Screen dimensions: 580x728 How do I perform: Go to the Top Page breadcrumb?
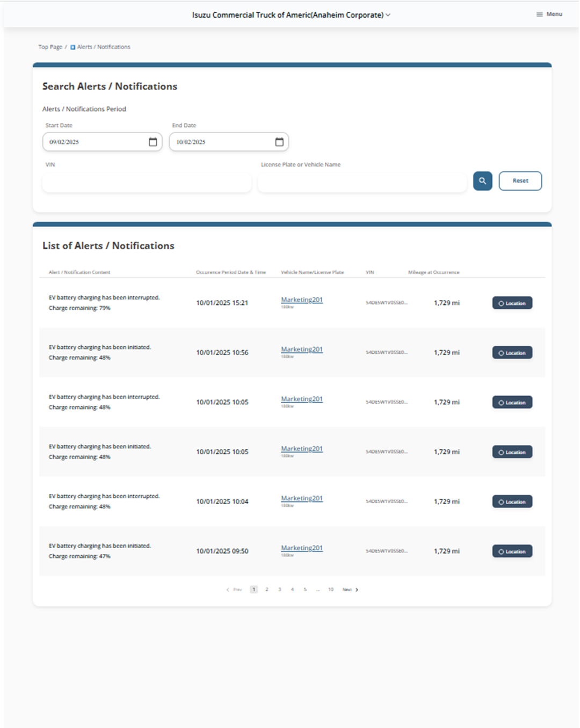point(50,47)
